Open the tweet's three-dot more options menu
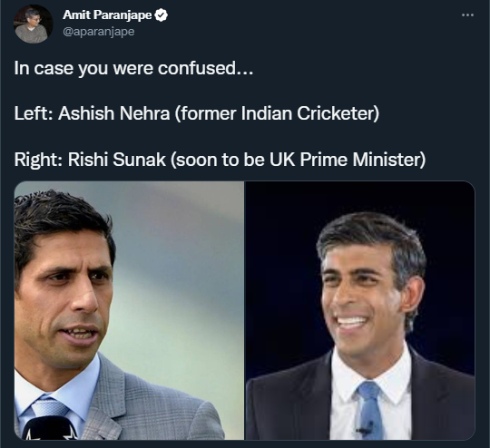The width and height of the screenshot is (490, 448). point(467,15)
